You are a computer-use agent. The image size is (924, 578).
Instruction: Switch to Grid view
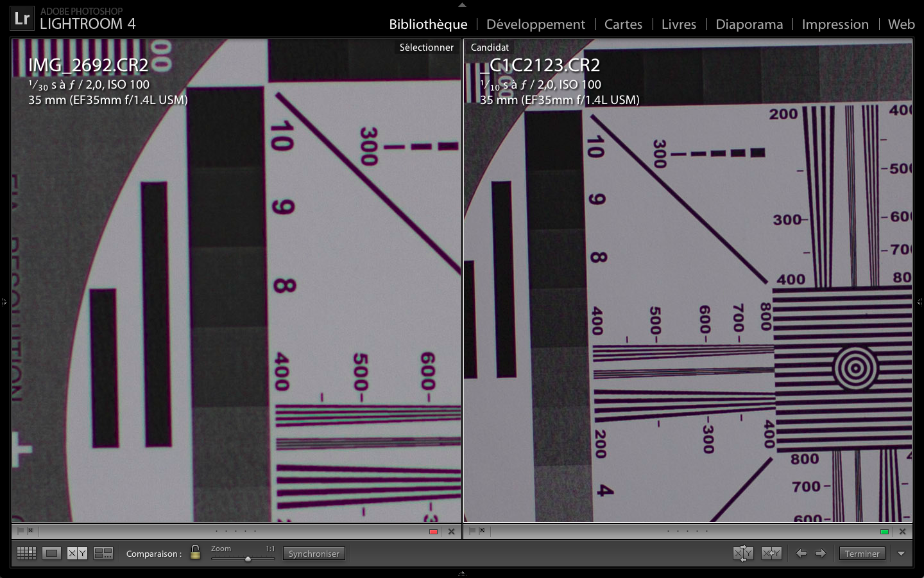(26, 554)
